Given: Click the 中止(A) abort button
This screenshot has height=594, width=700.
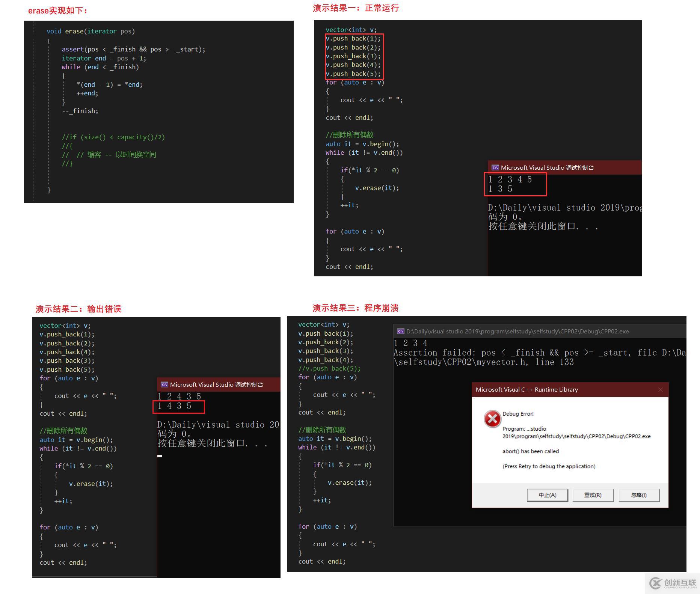Looking at the screenshot, I should [x=548, y=495].
